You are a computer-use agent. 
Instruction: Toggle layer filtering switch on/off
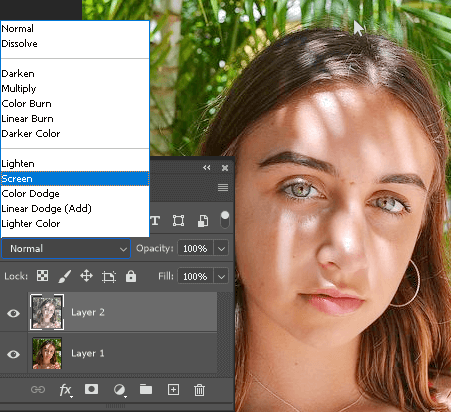[x=225, y=220]
